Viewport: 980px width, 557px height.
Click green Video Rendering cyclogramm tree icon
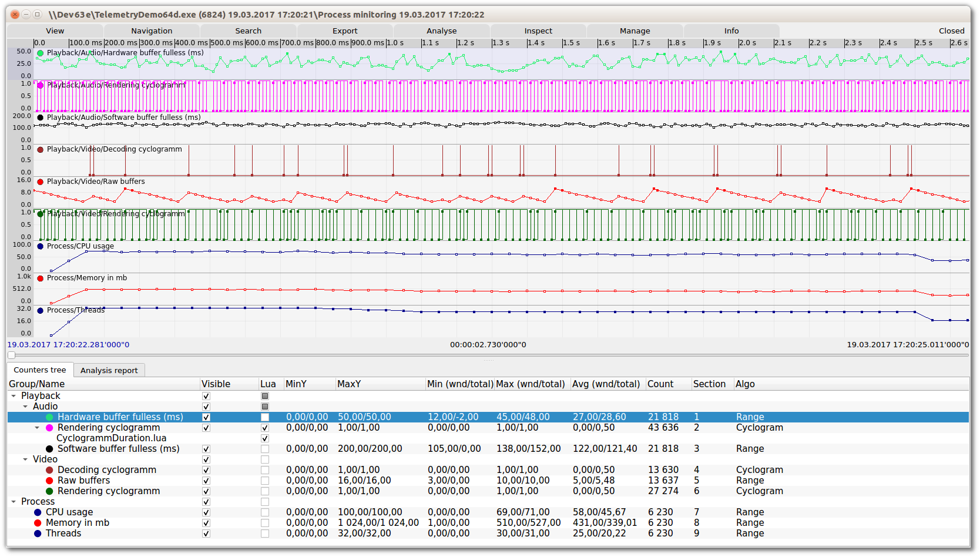click(x=49, y=491)
